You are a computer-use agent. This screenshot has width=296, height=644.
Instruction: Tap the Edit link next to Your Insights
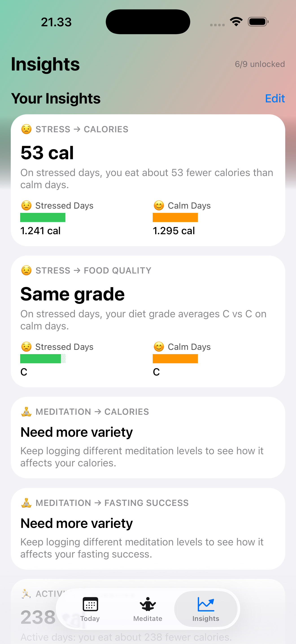(275, 99)
